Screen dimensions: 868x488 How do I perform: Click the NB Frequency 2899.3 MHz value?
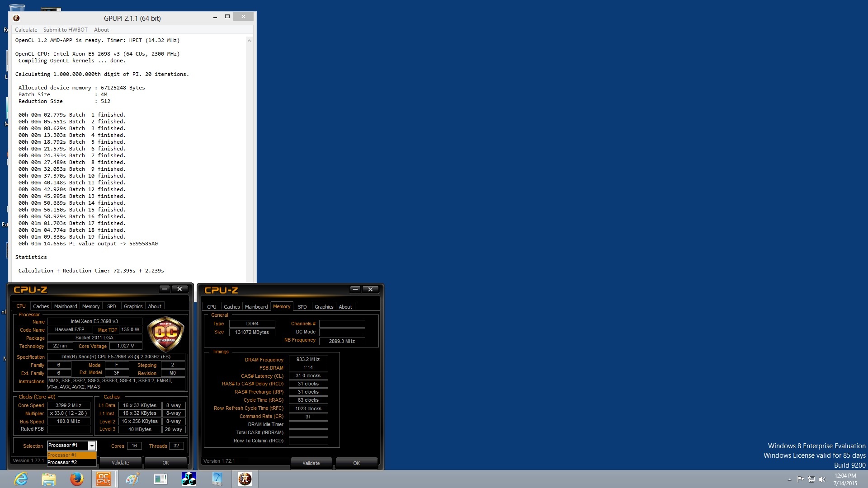[342, 341]
